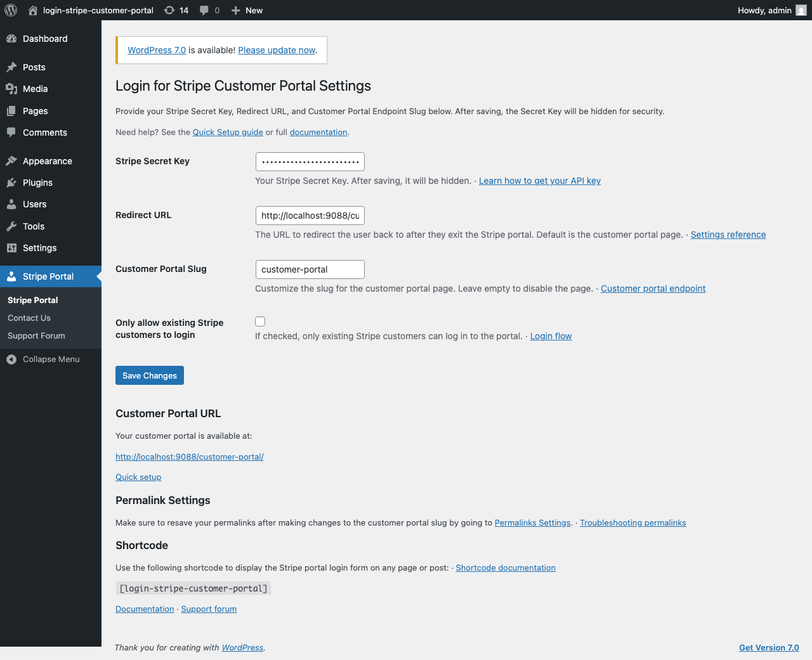
Task: Click the Documentation link near the bottom
Action: click(145, 609)
